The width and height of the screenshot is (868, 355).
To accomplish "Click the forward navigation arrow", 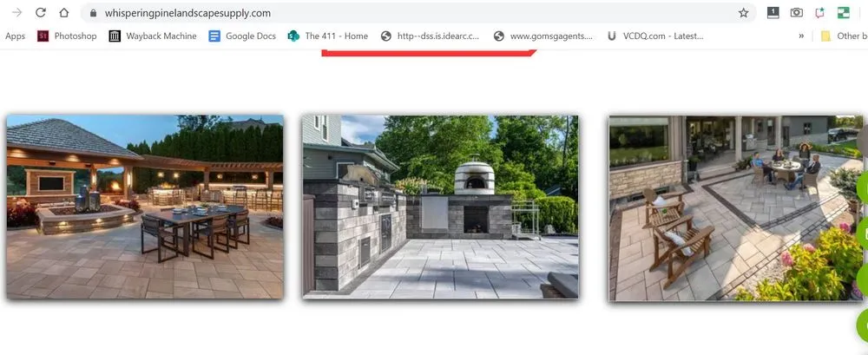I will pos(16,13).
